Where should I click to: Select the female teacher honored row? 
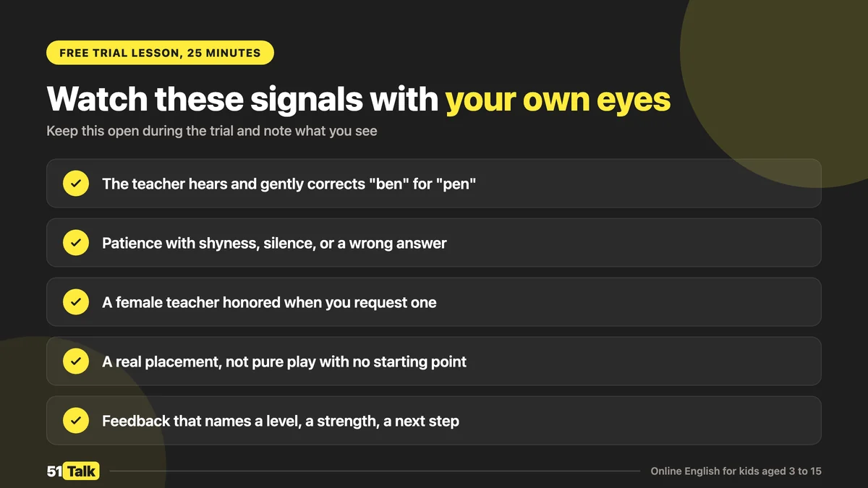point(434,302)
